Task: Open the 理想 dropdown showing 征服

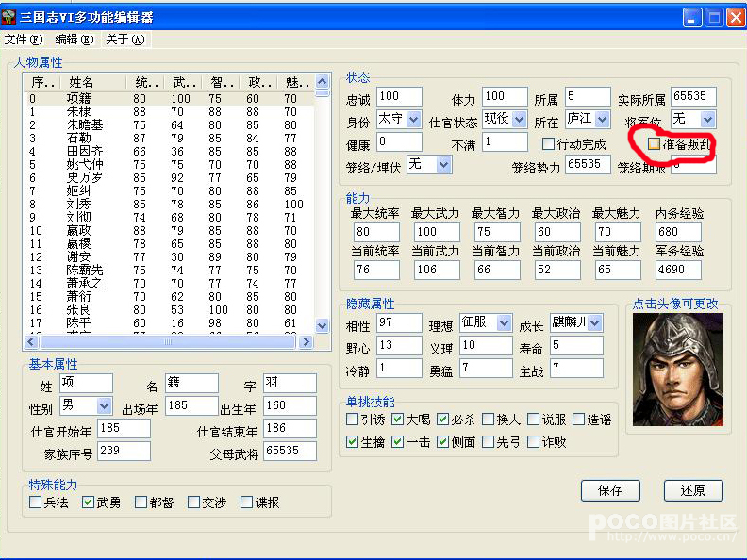Action: [x=504, y=322]
